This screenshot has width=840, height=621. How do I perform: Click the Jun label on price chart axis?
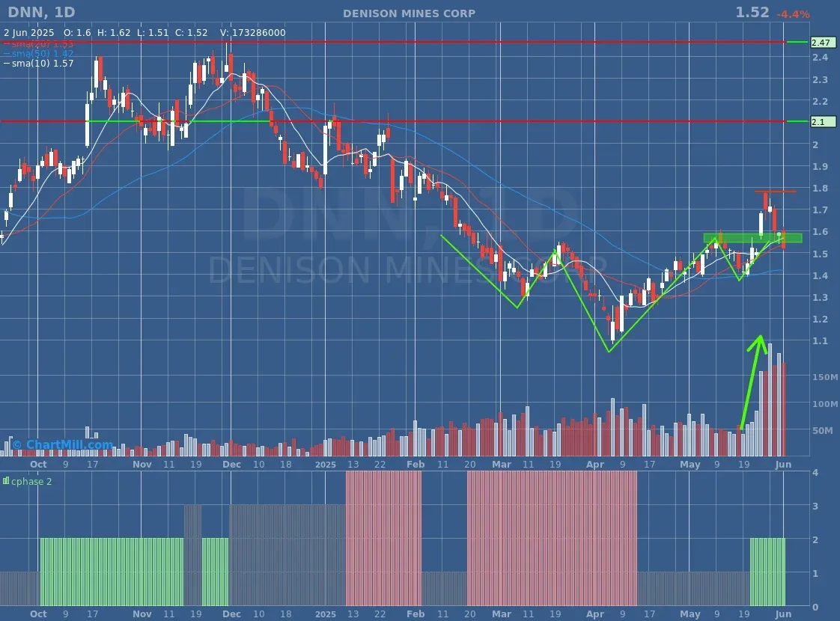pos(783,464)
